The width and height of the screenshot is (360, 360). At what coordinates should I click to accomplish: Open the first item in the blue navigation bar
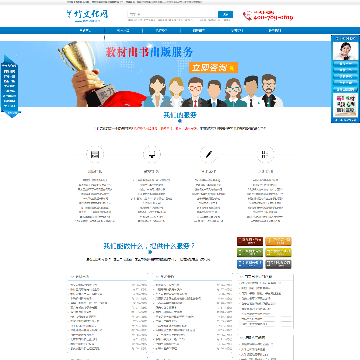85,31
